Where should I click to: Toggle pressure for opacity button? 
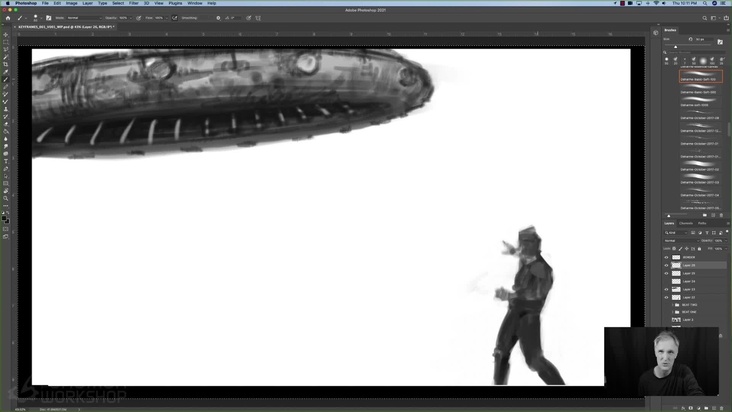click(x=139, y=18)
